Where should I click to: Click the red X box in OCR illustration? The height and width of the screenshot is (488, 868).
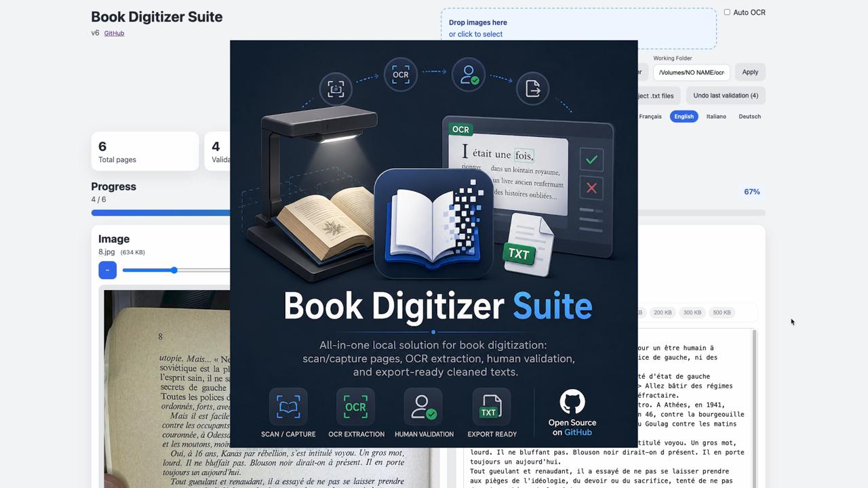591,188
